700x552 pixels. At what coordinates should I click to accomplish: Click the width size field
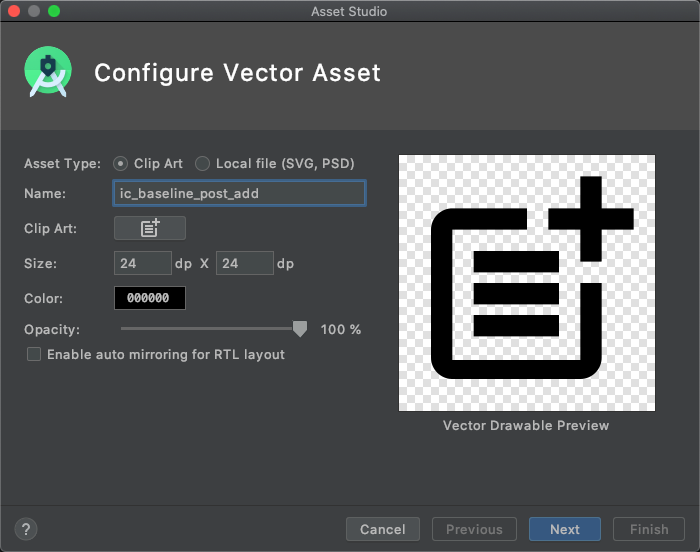(x=143, y=263)
